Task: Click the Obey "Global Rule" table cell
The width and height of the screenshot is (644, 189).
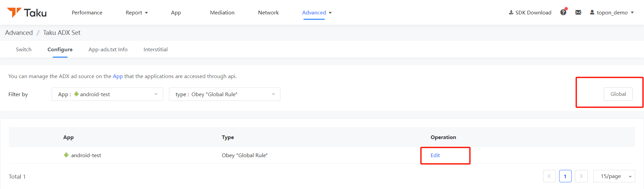Action: 245,155
